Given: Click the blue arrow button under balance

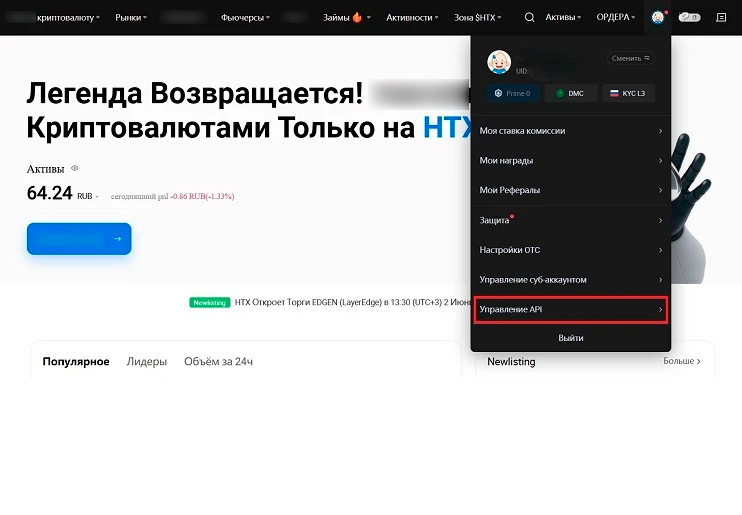Looking at the screenshot, I should [79, 239].
